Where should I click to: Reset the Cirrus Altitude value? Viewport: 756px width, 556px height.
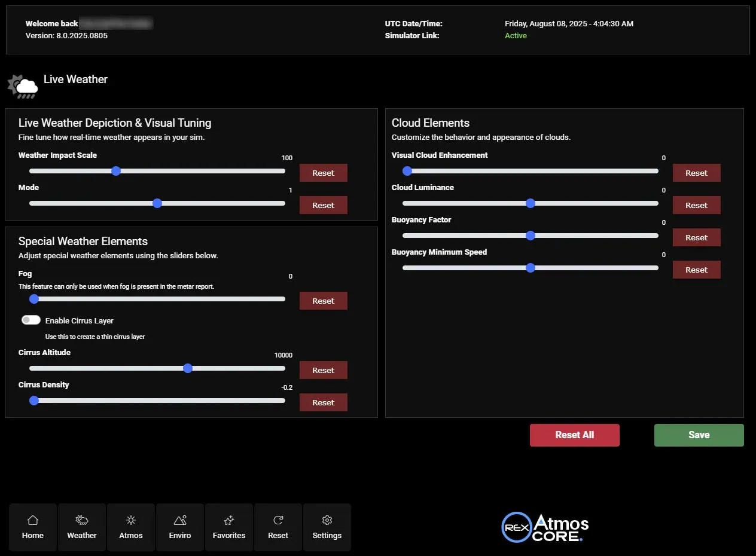pyautogui.click(x=323, y=370)
